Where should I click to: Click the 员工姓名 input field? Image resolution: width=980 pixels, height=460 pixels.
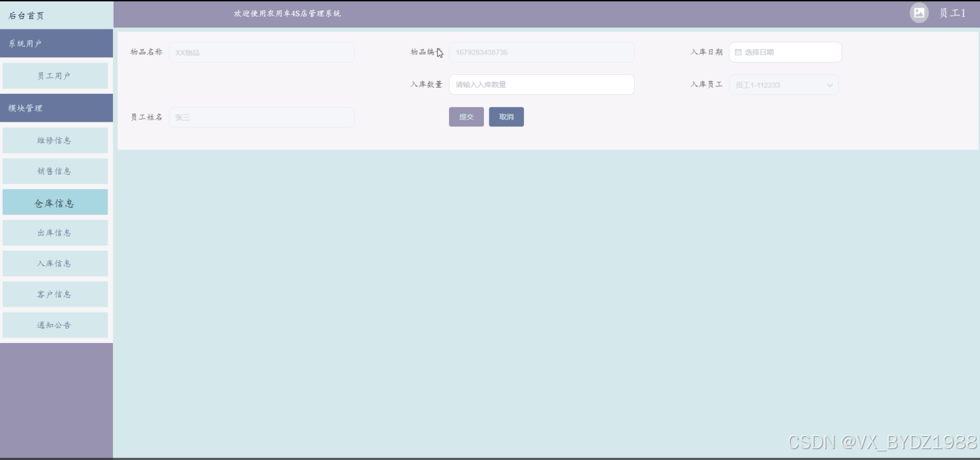pos(261,117)
